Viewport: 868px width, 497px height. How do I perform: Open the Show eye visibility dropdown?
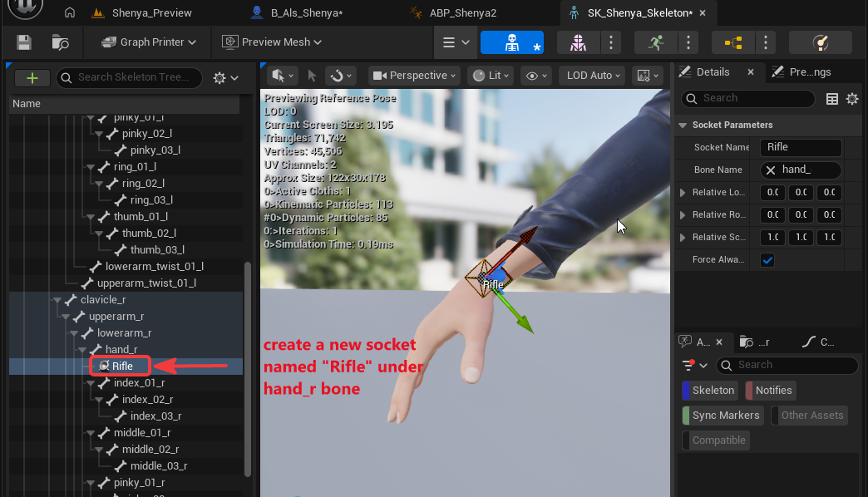[x=535, y=76]
